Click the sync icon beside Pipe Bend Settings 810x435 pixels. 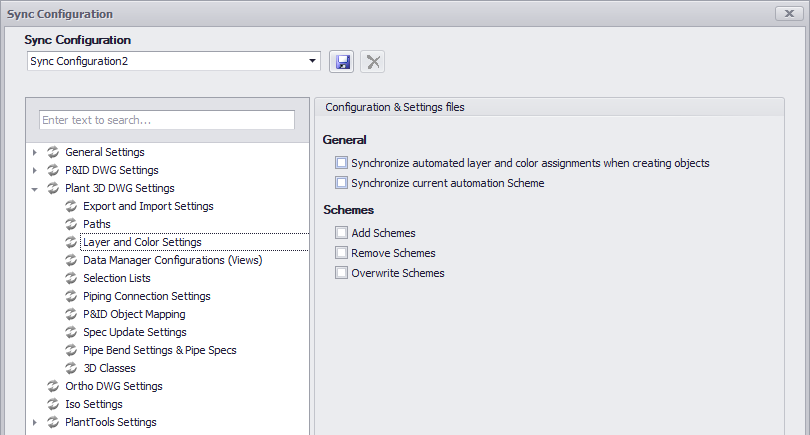pyautogui.click(x=71, y=350)
